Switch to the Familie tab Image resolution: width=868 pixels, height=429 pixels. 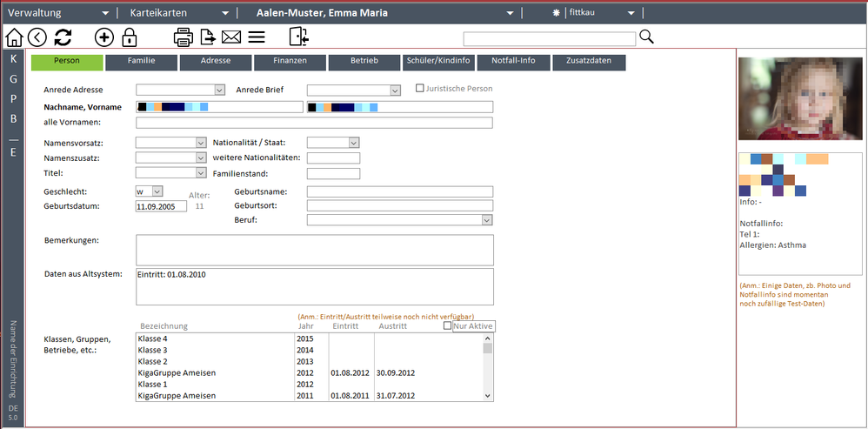point(141,63)
